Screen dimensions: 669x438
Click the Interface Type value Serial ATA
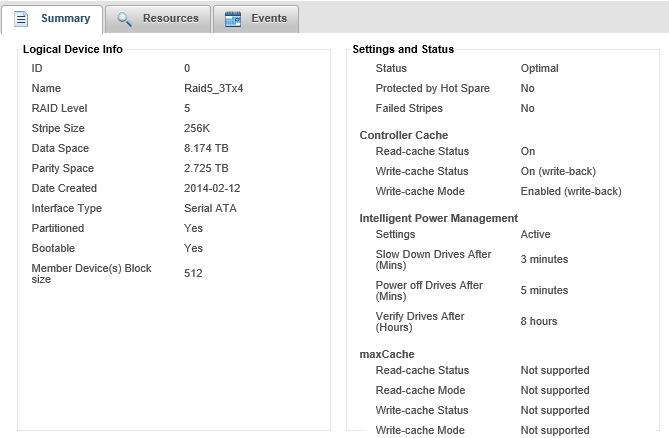(210, 209)
